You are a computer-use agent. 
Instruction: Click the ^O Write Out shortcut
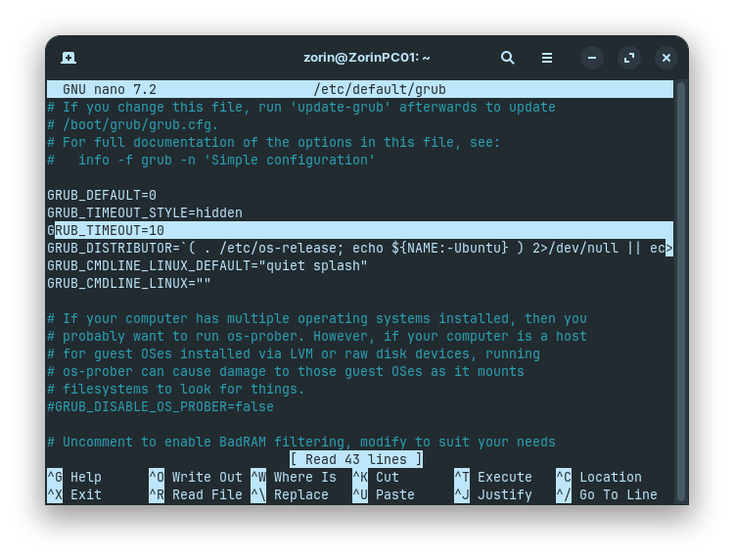(196, 477)
